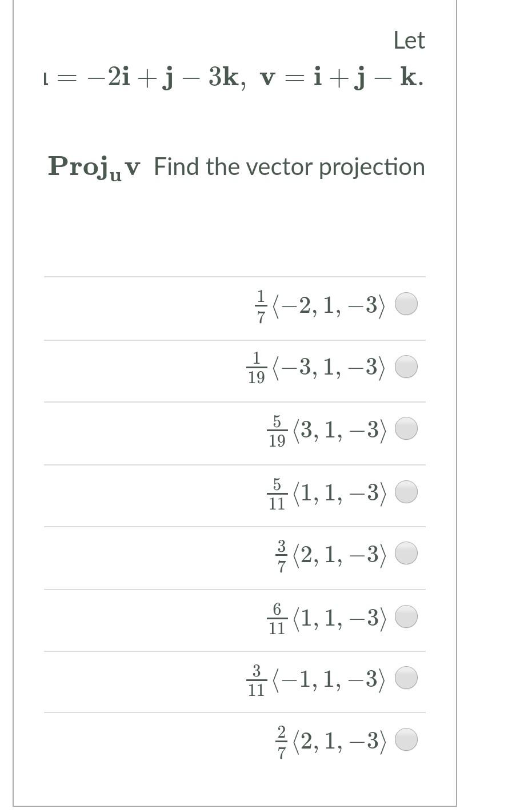
Task: Click the text 2/7⟨2, 1, −3⟩
Action: pos(331,739)
